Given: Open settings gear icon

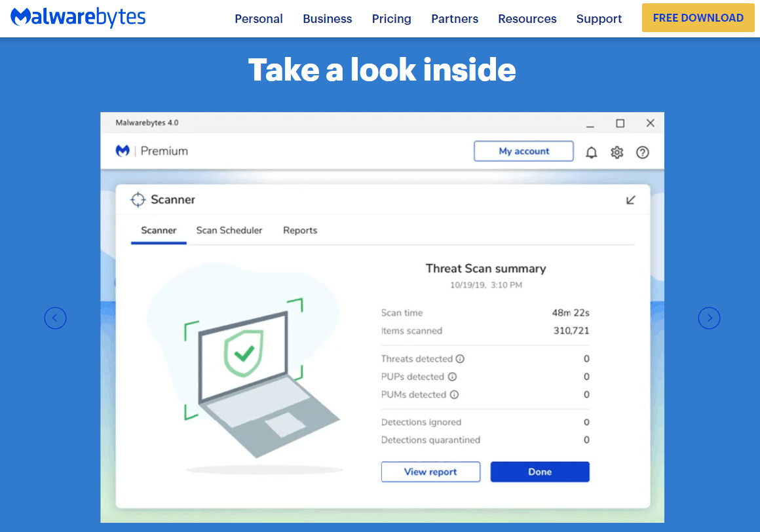Looking at the screenshot, I should [x=617, y=153].
